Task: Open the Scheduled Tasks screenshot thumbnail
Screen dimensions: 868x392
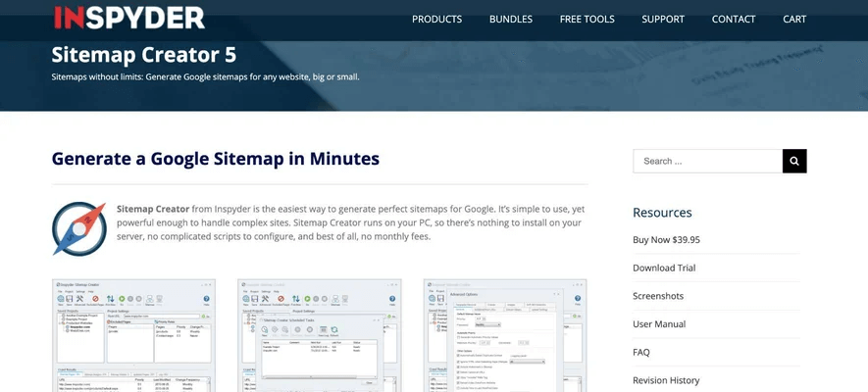Action: tap(320, 335)
